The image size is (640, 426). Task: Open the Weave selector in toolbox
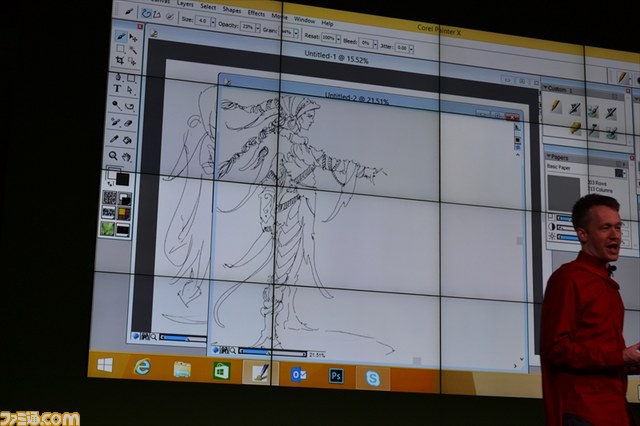tap(124, 214)
